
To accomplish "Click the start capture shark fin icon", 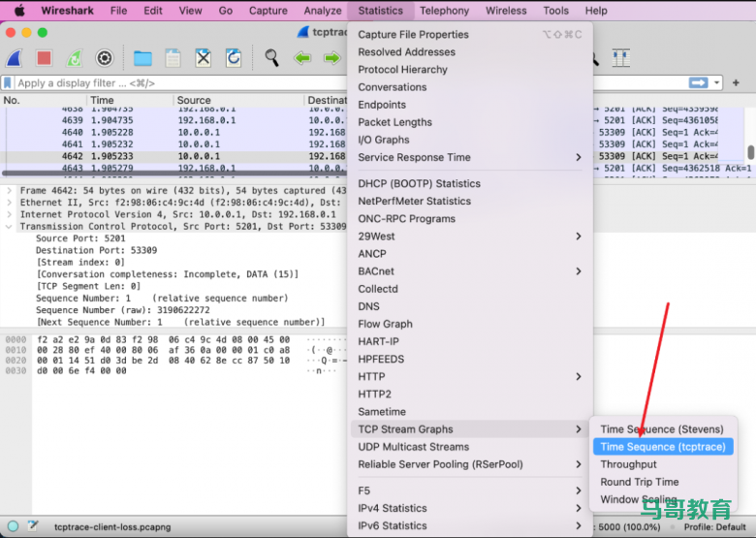I will tap(16, 58).
